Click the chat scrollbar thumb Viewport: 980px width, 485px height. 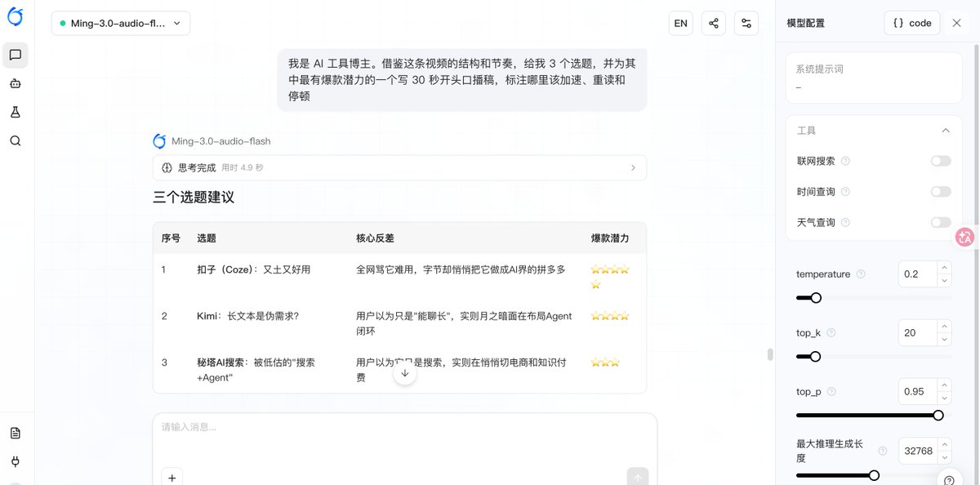(x=769, y=354)
